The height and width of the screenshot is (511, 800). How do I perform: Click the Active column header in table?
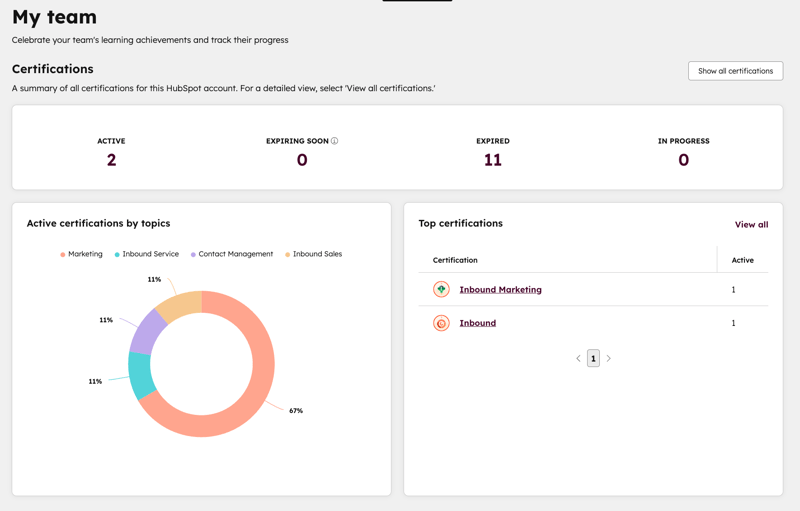(x=742, y=260)
